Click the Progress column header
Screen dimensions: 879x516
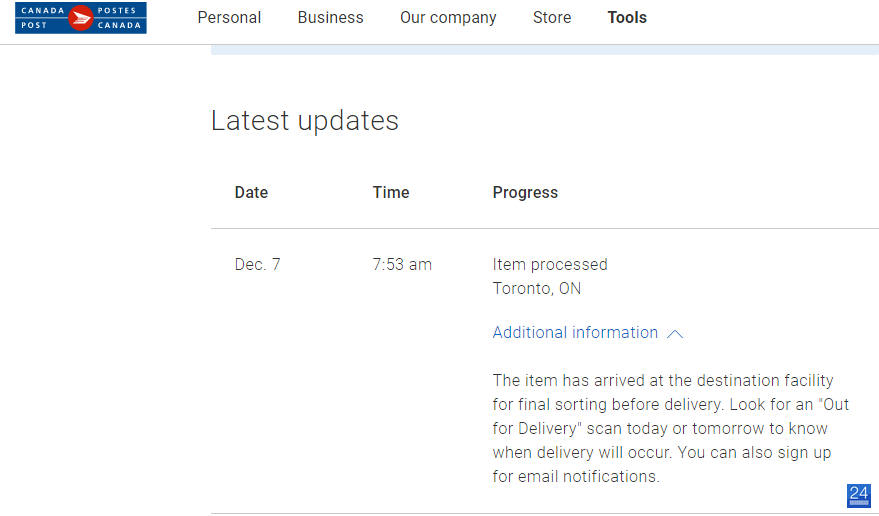pos(525,192)
